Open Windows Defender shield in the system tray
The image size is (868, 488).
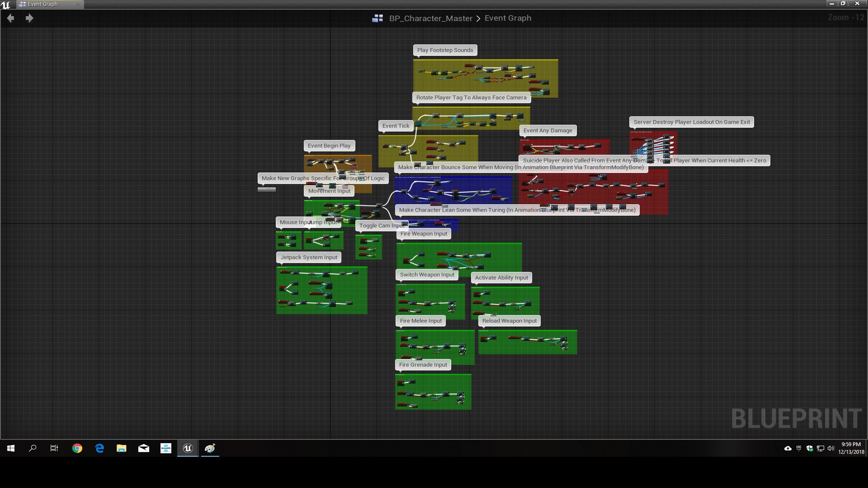810,448
